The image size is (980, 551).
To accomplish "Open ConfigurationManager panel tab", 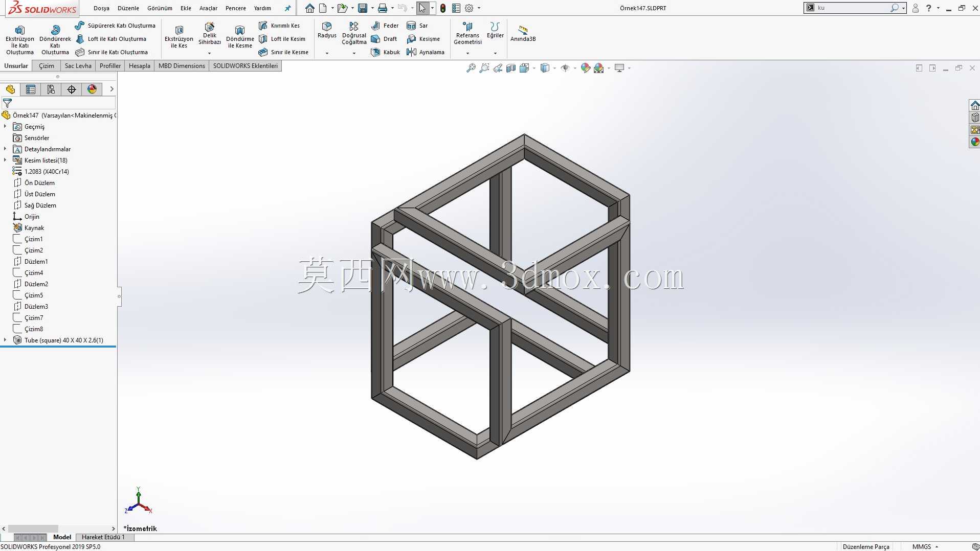I will click(51, 89).
